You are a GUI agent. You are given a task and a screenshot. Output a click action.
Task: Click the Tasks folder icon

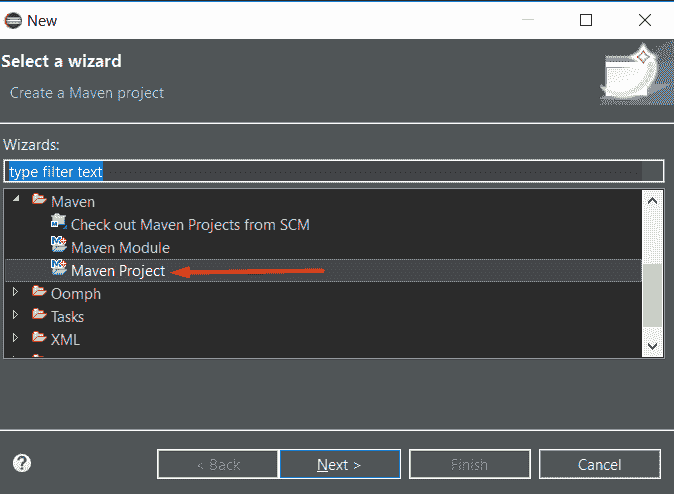39,314
